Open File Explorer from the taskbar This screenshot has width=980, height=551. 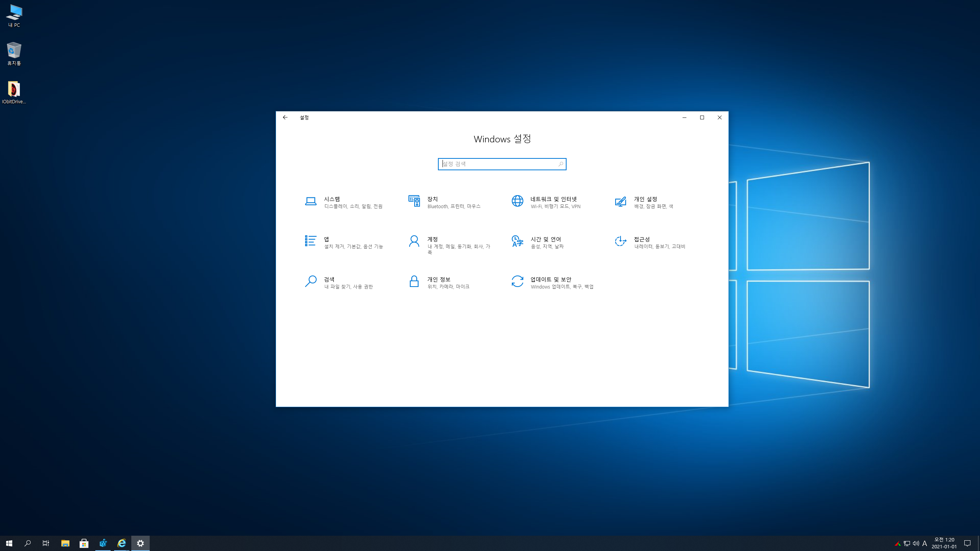tap(65, 543)
